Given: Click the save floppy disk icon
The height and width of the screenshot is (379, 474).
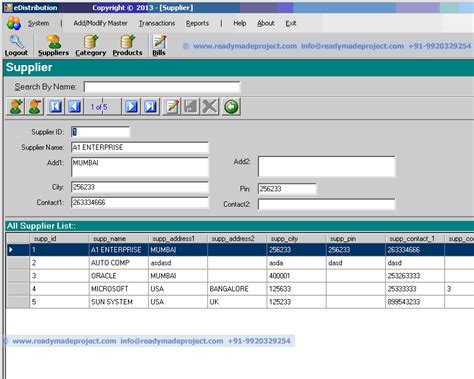Looking at the screenshot, I should point(191,107).
